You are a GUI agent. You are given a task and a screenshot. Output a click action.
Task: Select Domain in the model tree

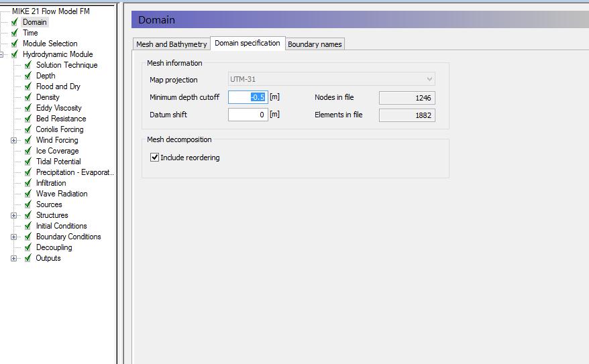pyautogui.click(x=35, y=22)
